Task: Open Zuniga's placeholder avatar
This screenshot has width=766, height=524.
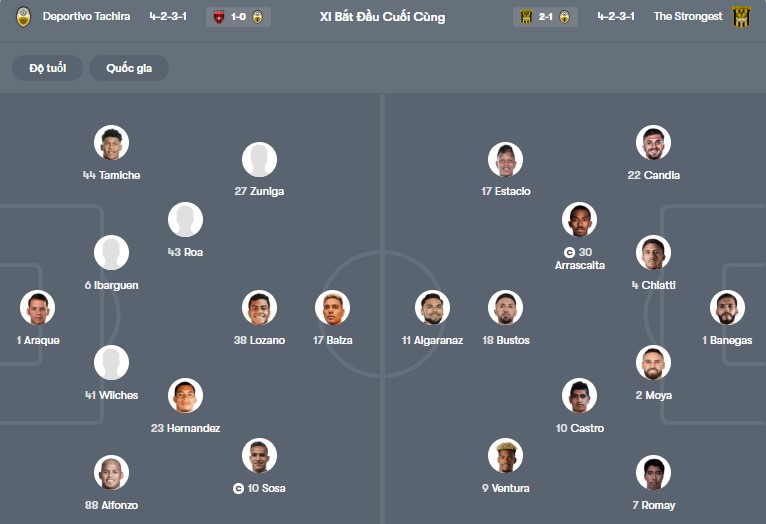Action: click(259, 160)
